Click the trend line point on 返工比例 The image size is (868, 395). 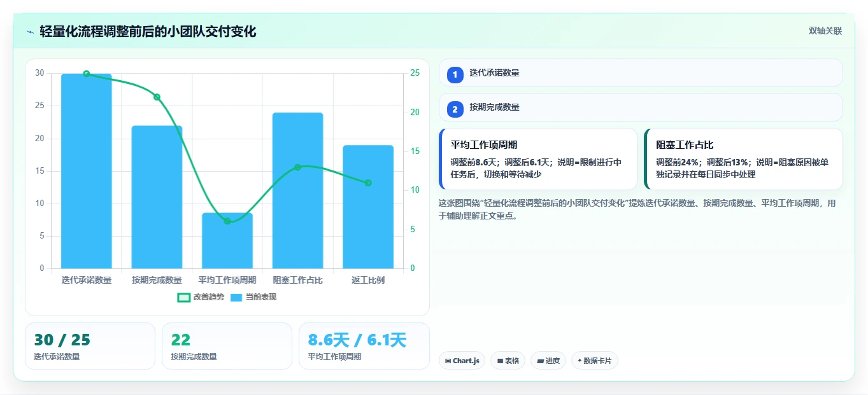(368, 183)
